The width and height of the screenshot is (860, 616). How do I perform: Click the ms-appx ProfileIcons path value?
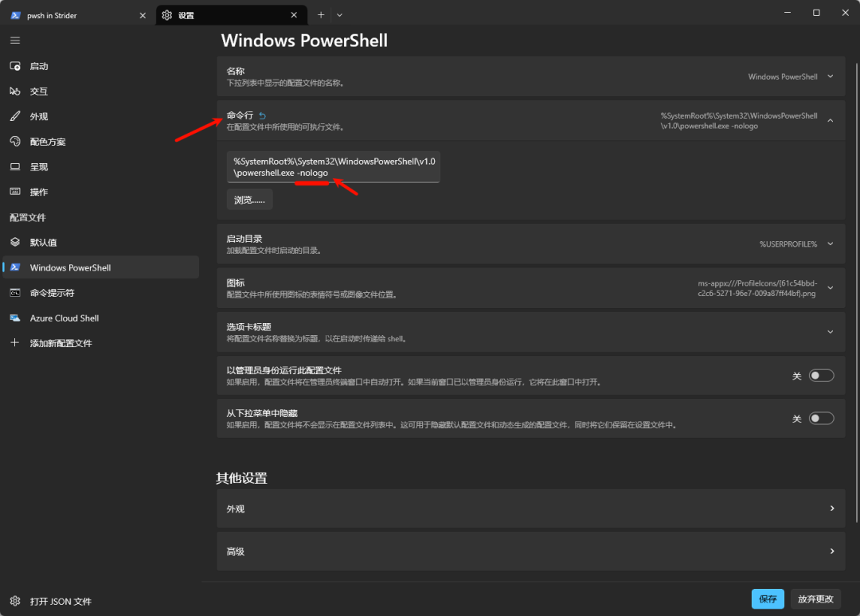coord(757,288)
